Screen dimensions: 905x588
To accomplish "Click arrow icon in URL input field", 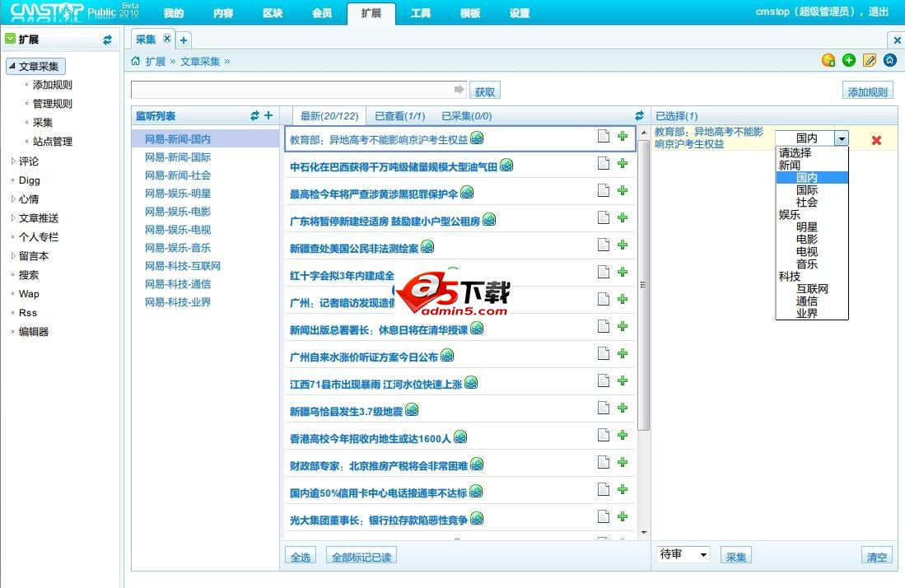I will pos(459,90).
